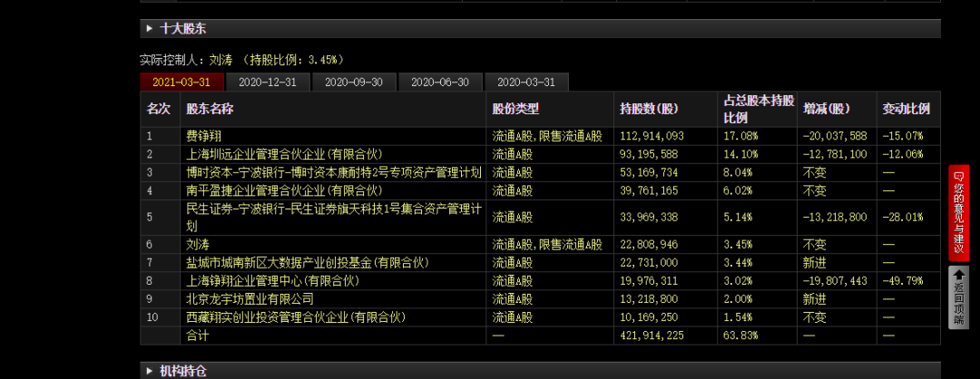
Task: Click holding value 112,914,093
Action: tap(652, 136)
